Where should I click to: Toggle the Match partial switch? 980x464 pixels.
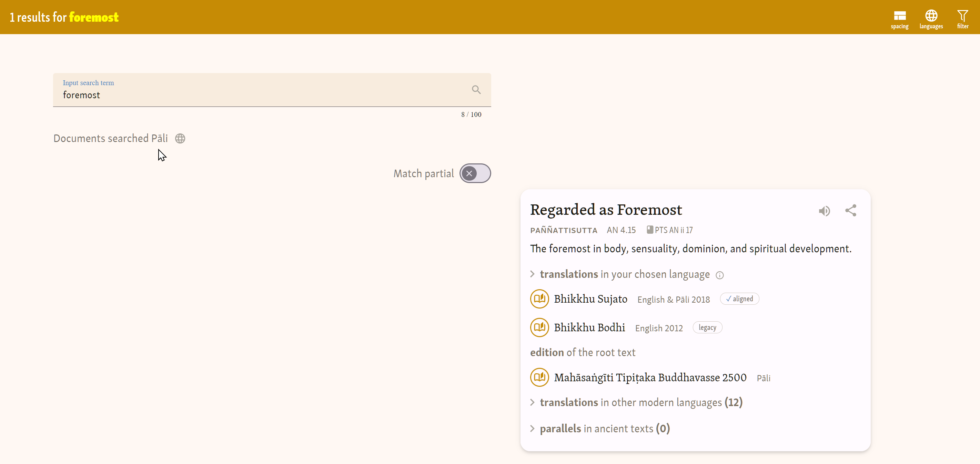475,173
